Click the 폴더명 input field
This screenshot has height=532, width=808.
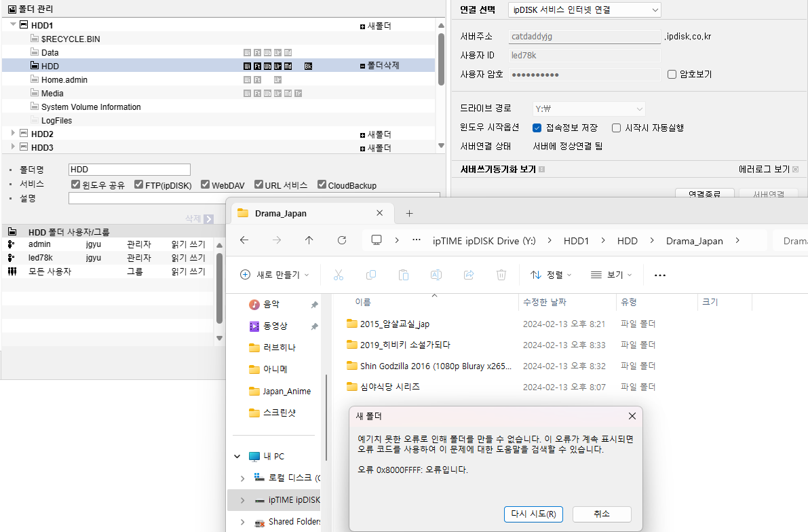(x=130, y=170)
